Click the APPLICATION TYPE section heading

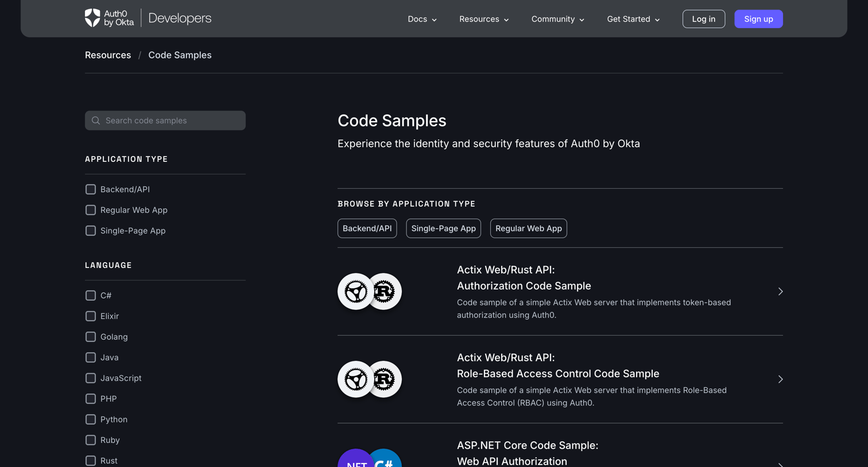click(126, 159)
